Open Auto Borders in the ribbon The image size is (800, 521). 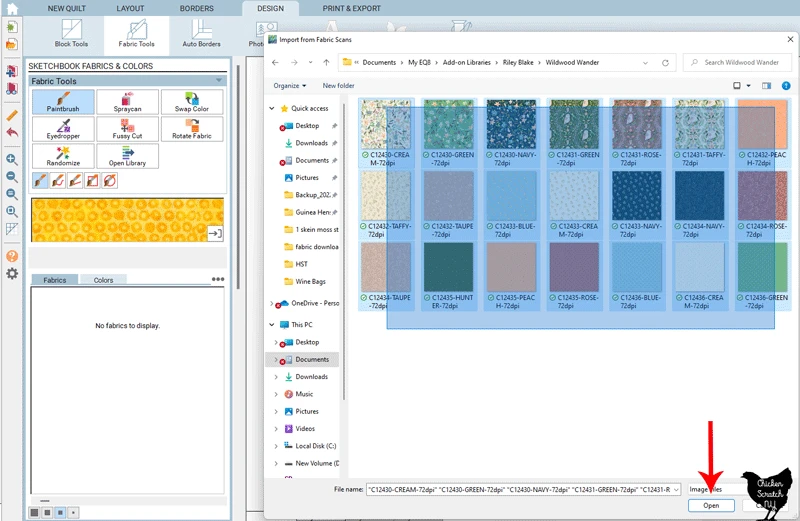202,34
